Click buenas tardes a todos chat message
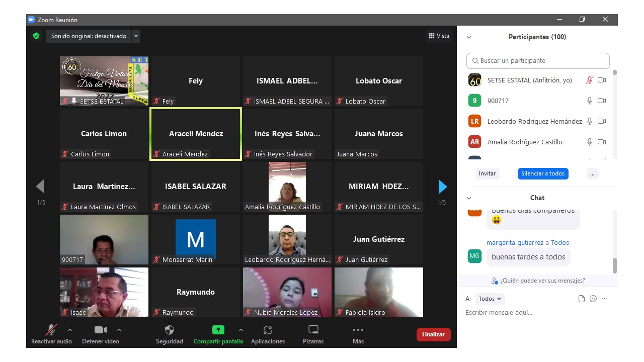644x362 pixels. [x=528, y=257]
